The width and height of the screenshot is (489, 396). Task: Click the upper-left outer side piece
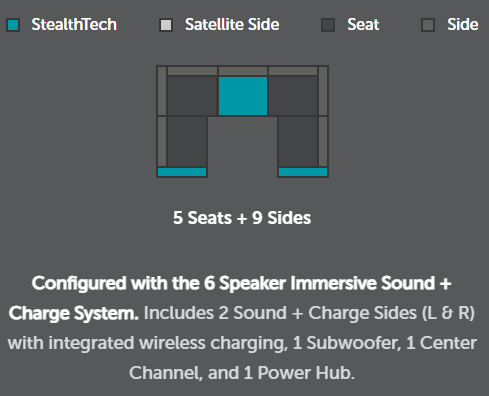tap(162, 91)
